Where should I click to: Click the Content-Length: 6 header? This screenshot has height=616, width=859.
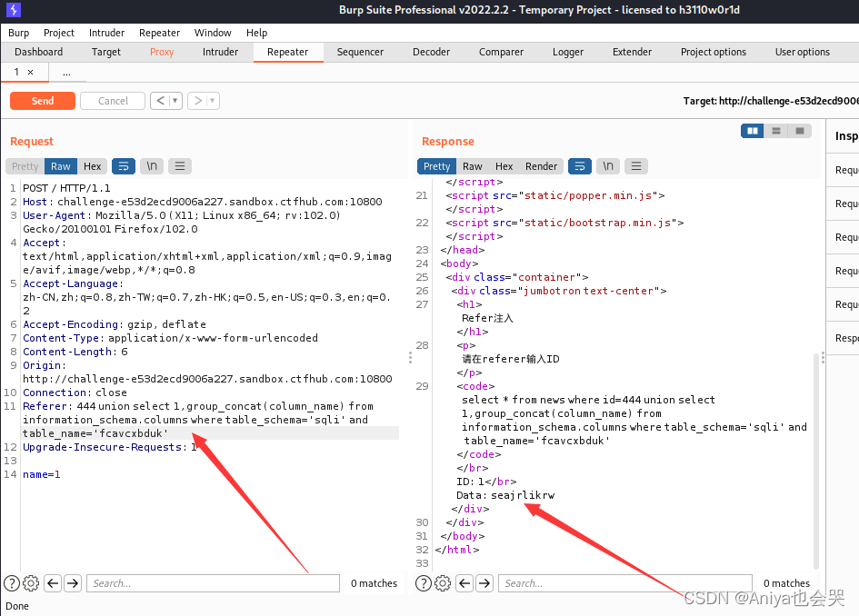pos(75,352)
